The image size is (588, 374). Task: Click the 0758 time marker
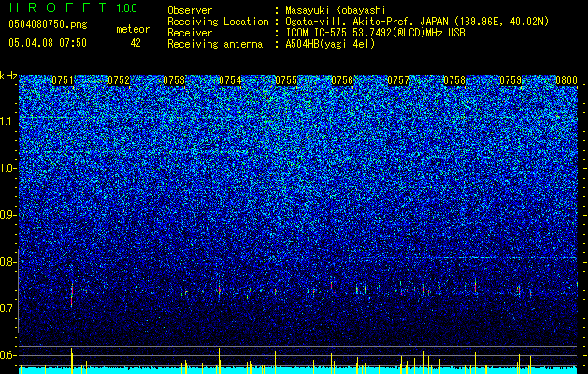click(454, 80)
